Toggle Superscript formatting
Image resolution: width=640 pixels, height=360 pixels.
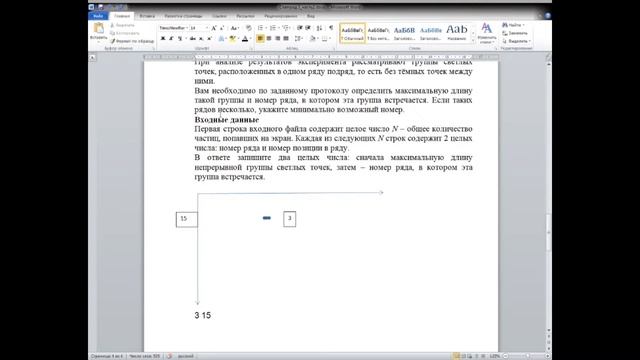(209, 39)
